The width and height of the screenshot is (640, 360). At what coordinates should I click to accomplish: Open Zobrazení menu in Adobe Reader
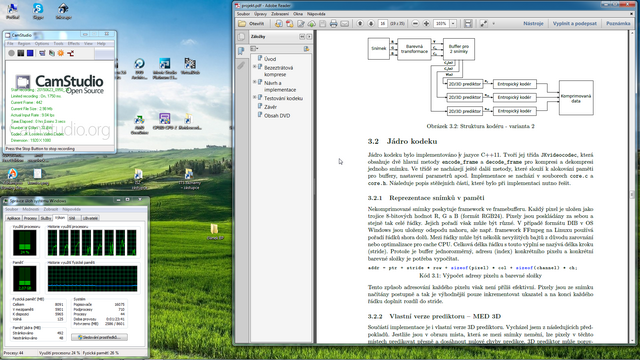[280, 14]
